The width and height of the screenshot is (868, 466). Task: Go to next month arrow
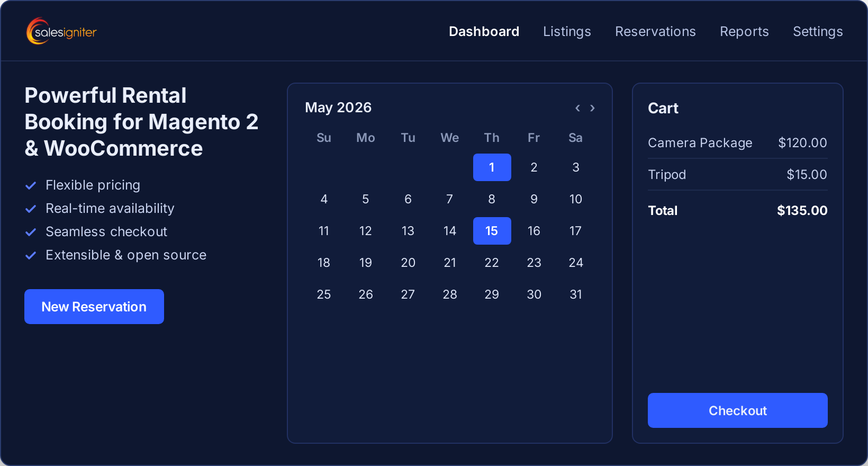tap(592, 108)
